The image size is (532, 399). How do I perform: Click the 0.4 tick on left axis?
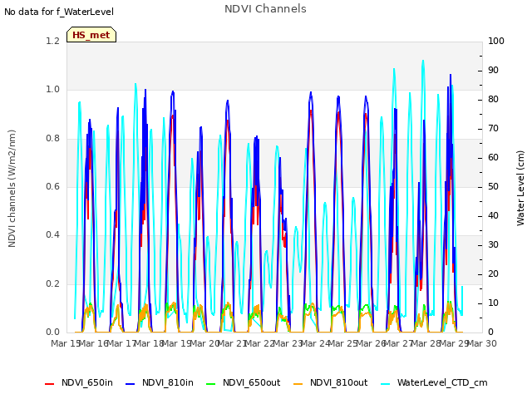click(x=53, y=235)
